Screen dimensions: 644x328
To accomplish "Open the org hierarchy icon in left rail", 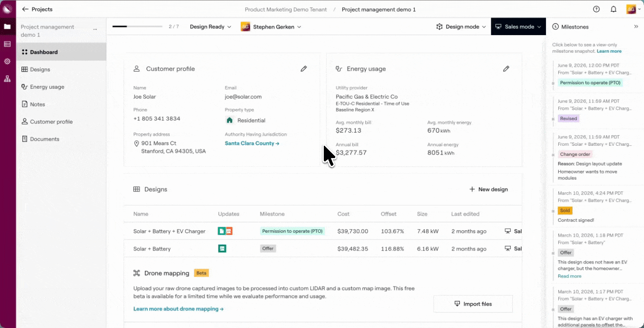I will 7,79.
